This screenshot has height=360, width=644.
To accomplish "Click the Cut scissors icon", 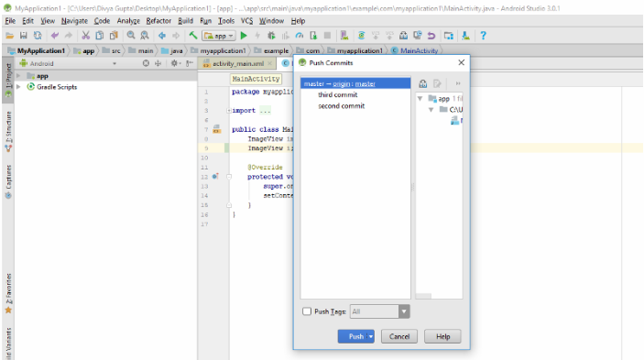I will (85, 36).
